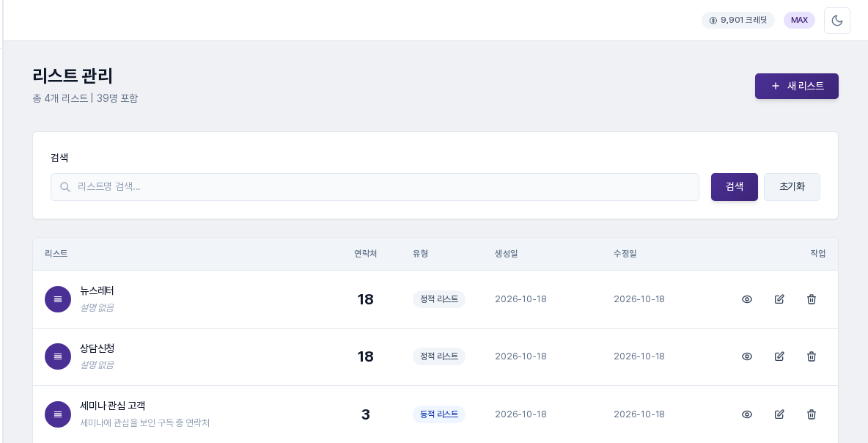This screenshot has width=868, height=443.
Task: Click the 정적 리스트 badge for 상담신청
Action: click(x=439, y=356)
